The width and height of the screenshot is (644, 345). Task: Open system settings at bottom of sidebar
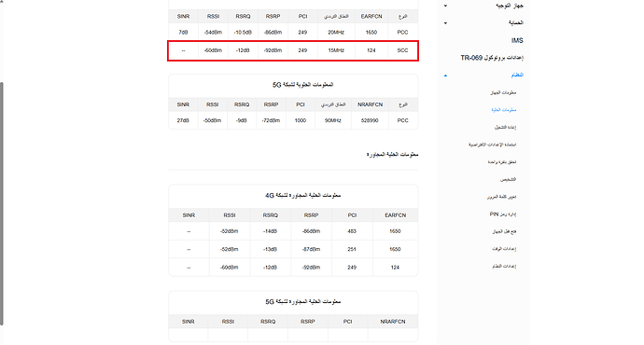pyautogui.click(x=504, y=267)
